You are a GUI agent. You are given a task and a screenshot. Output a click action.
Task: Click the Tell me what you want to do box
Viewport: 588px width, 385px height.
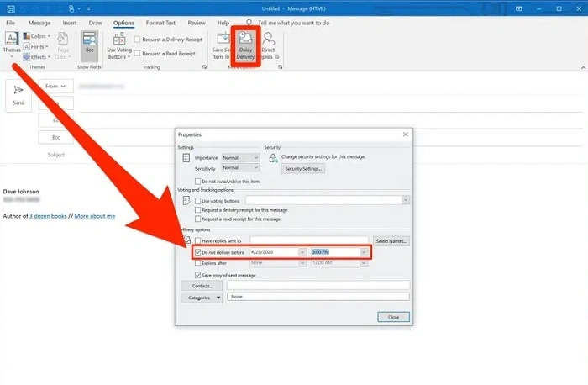click(294, 23)
